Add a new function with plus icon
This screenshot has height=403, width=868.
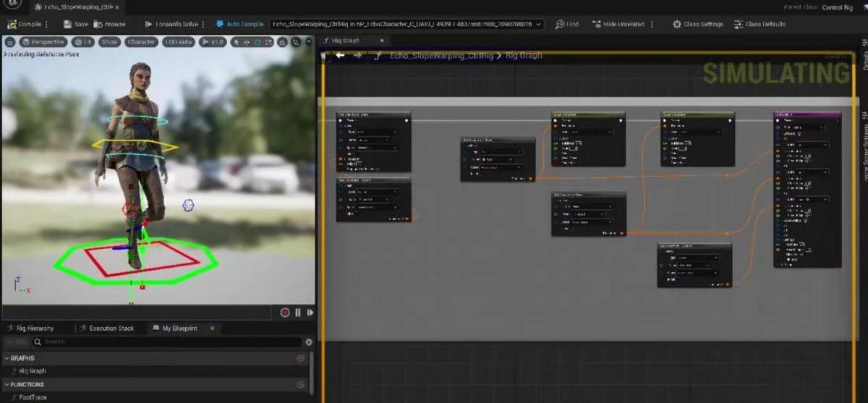300,384
